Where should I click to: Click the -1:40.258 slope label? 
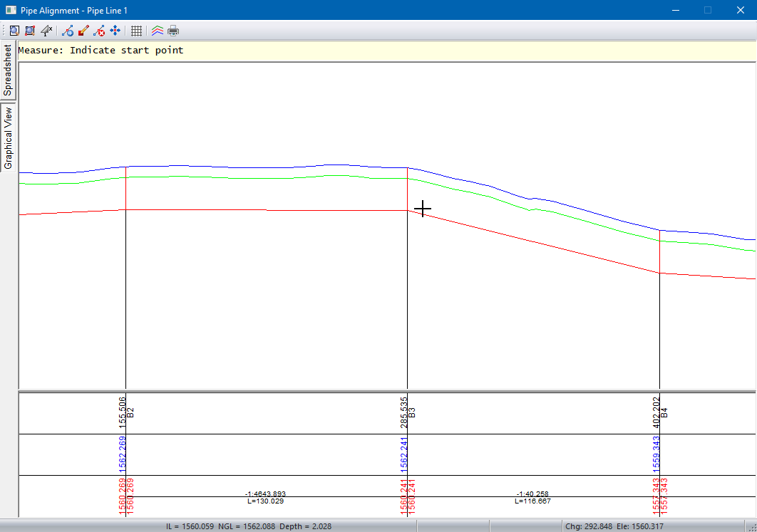[x=532, y=494]
